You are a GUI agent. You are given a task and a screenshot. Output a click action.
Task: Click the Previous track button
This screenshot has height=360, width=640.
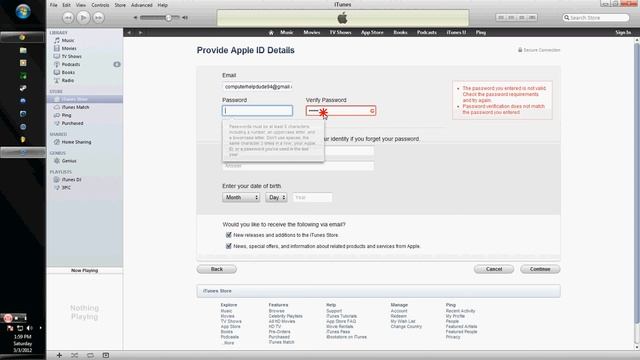(x=68, y=18)
